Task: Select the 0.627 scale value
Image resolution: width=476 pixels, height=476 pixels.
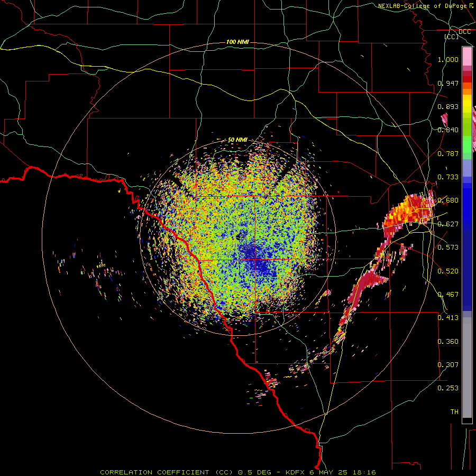Action: [x=448, y=224]
